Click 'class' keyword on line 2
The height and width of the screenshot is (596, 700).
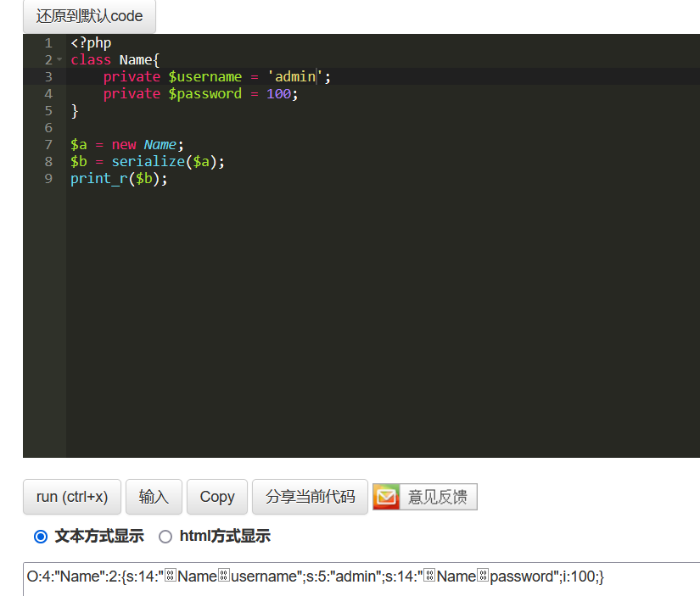coord(91,60)
